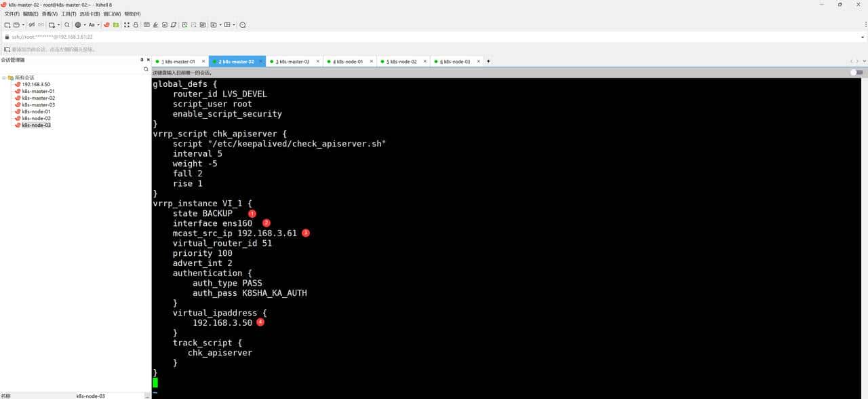Viewport: 868px width, 399px height.
Task: Flip the toggle switch above the terminal area
Action: (856, 71)
